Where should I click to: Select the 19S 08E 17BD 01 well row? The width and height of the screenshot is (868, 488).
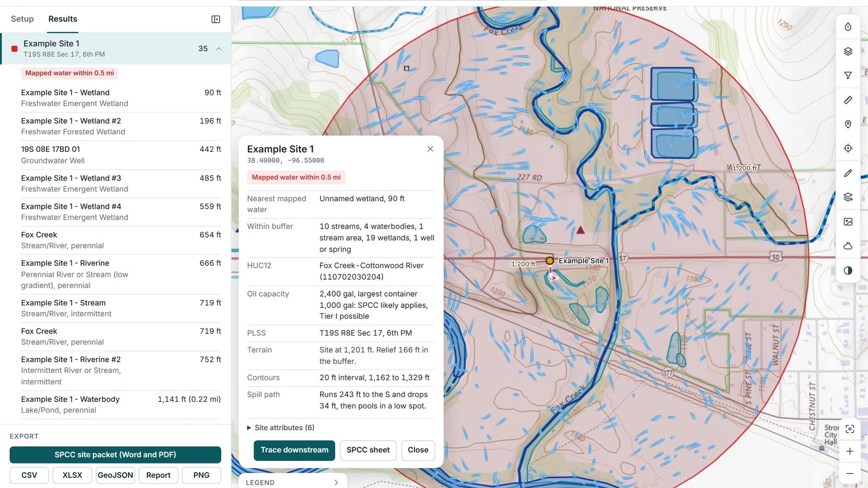click(x=121, y=155)
